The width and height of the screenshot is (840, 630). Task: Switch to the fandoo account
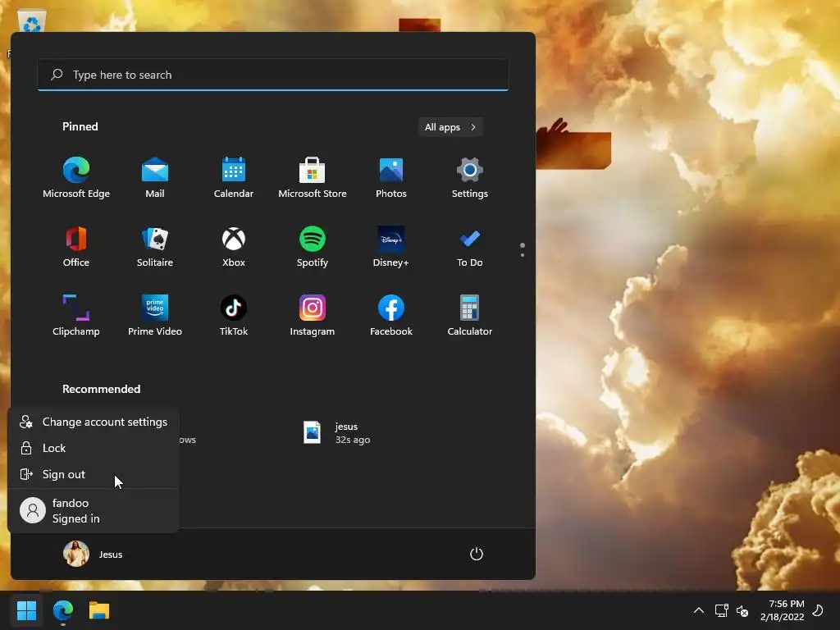pos(94,510)
